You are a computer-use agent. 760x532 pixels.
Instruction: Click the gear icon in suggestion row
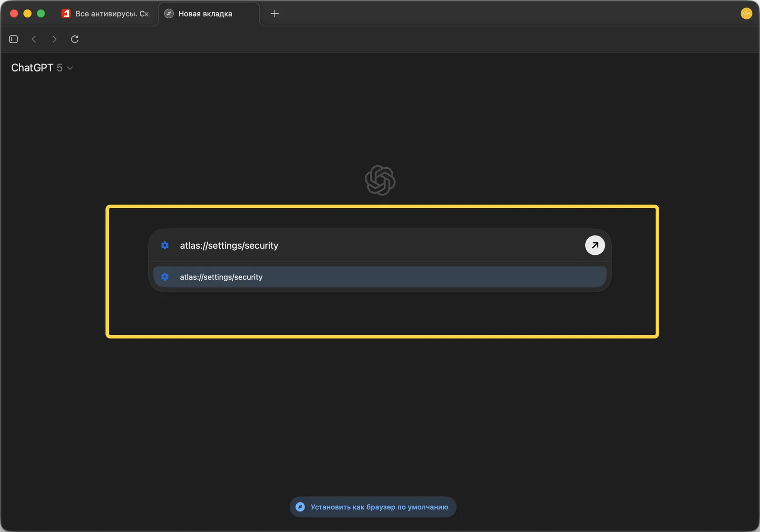[x=165, y=277]
